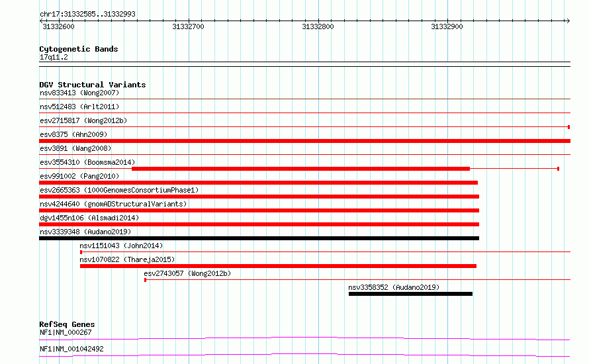Click the DGV Structural Variants track title
The height and width of the screenshot is (364, 589).
tap(93, 85)
